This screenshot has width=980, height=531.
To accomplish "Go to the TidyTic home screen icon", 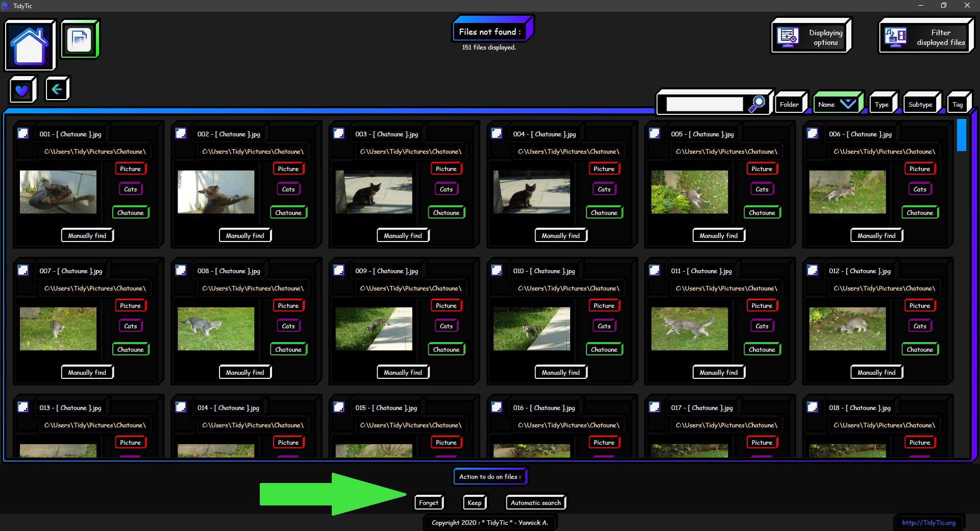I will pos(30,45).
